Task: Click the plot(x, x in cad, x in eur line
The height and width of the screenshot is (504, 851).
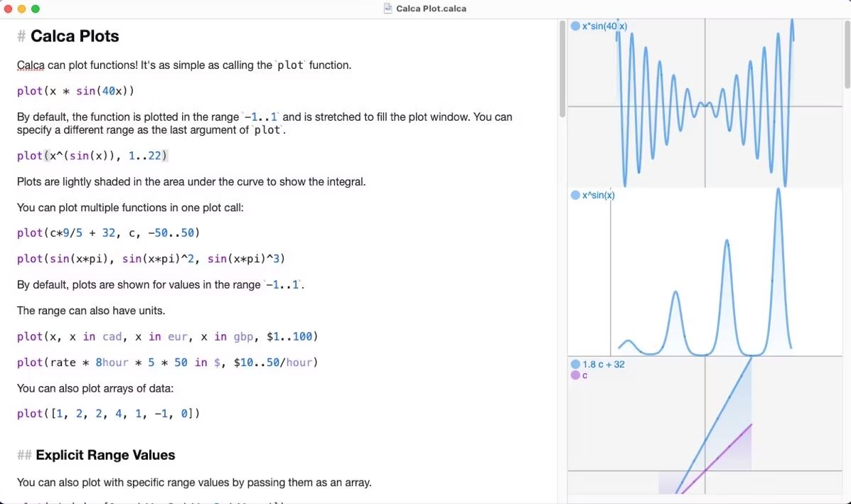Action: tap(168, 336)
